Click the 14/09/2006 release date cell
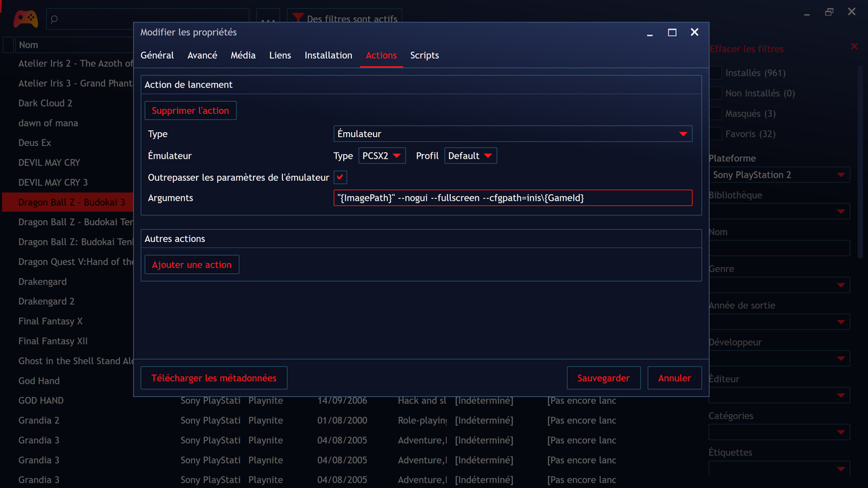The height and width of the screenshot is (488, 868). [x=342, y=401]
